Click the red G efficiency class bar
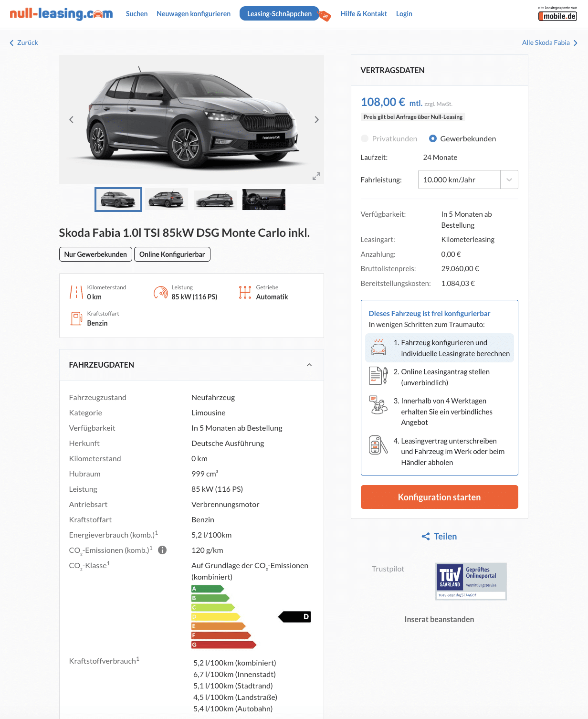Image resolution: width=588 pixels, height=719 pixels. (224, 645)
